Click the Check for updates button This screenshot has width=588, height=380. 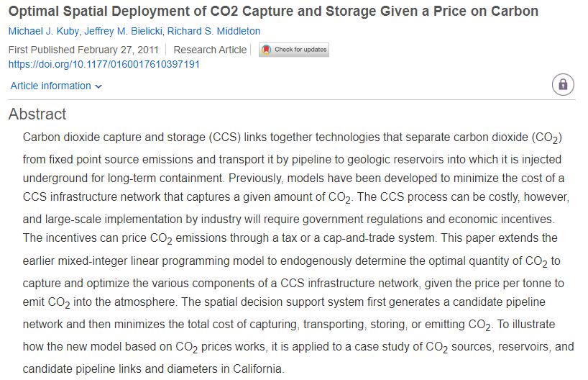(x=293, y=50)
